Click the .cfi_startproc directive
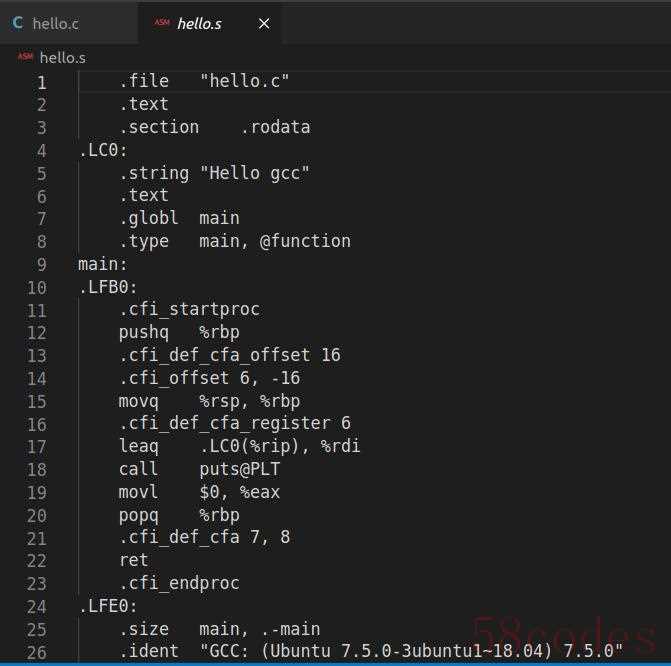Image resolution: width=671 pixels, height=666 pixels. (190, 309)
